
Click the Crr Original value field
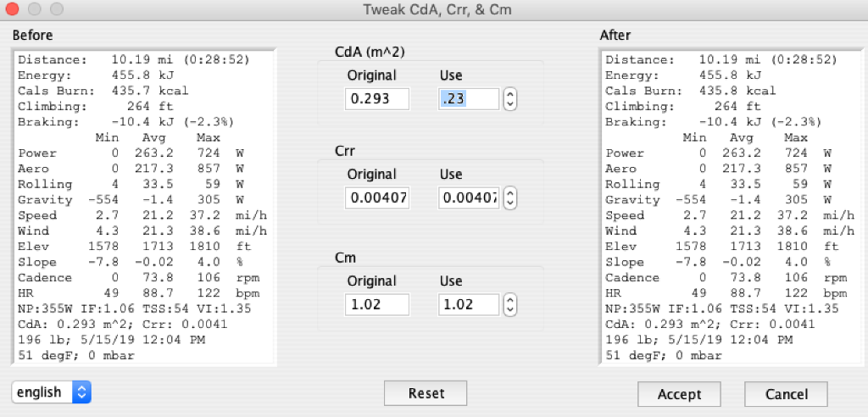coord(377,199)
